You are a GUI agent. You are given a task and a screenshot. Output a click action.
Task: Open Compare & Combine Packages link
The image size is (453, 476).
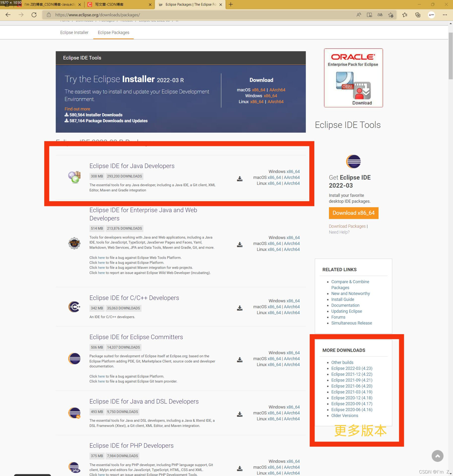tap(350, 285)
